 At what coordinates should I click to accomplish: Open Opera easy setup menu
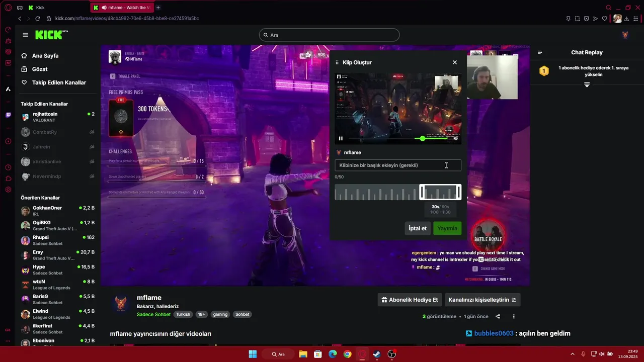(x=636, y=19)
